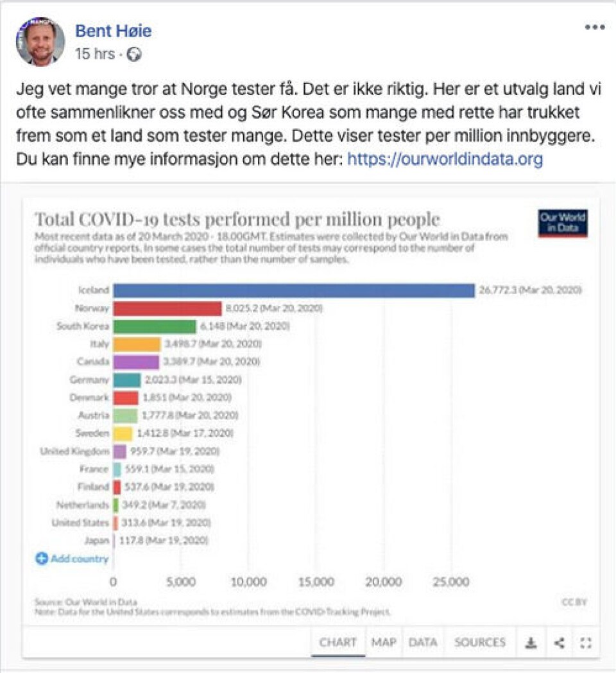The height and width of the screenshot is (673, 616).
Task: Switch to the CHART tab
Action: tap(338, 642)
